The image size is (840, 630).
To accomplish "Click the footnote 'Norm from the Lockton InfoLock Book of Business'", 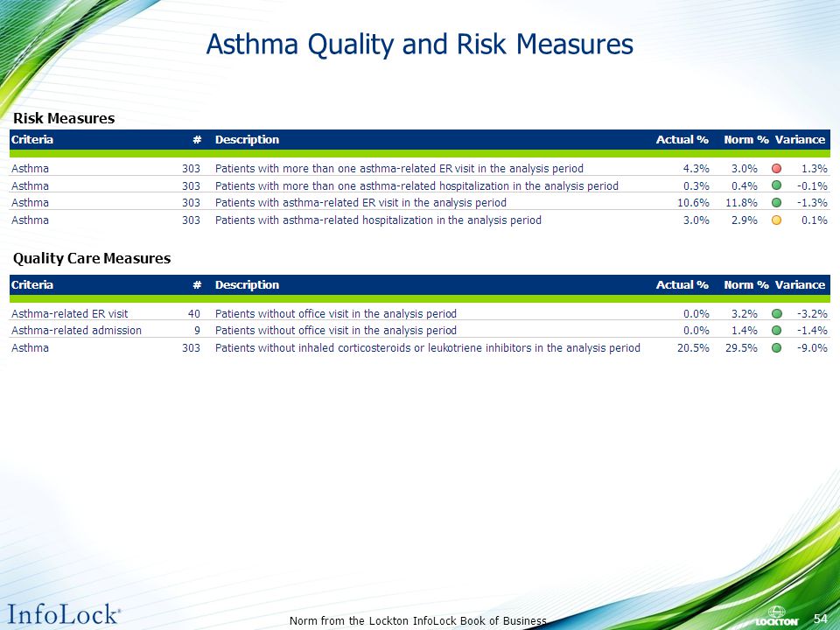I will [x=418, y=621].
